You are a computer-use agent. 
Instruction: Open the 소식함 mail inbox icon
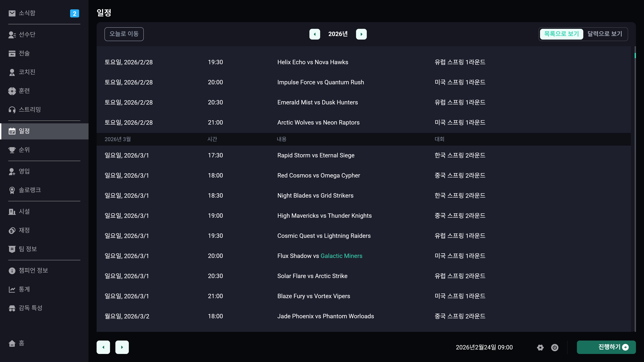coord(12,13)
